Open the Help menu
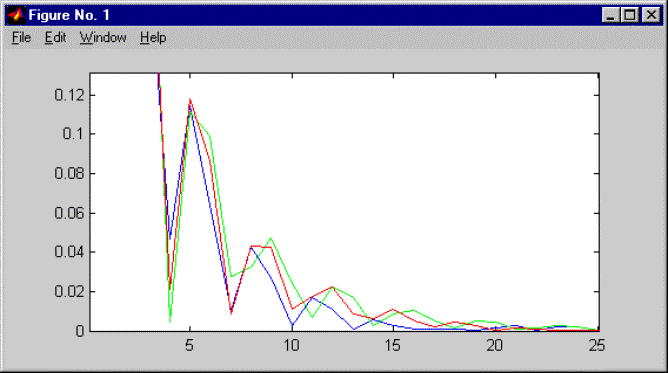The height and width of the screenshot is (373, 668). pyautogui.click(x=153, y=38)
